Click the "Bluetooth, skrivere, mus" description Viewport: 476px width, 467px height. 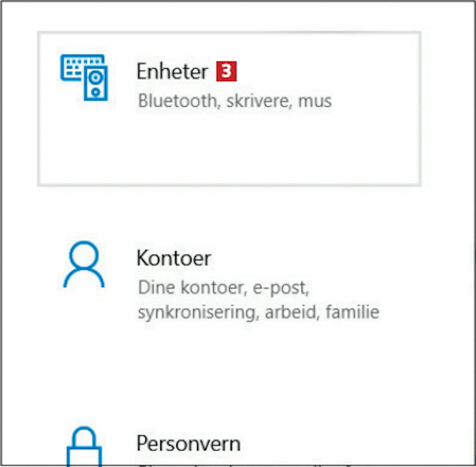tap(235, 101)
